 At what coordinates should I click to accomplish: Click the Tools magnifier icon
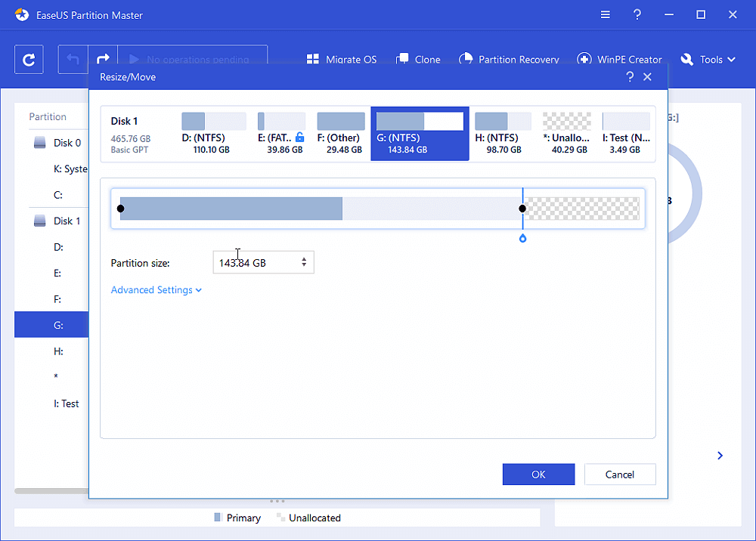[686, 59]
